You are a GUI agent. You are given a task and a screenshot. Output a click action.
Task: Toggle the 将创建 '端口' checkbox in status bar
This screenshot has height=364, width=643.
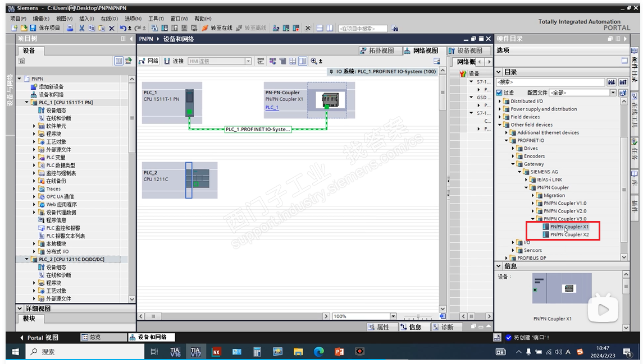click(508, 338)
